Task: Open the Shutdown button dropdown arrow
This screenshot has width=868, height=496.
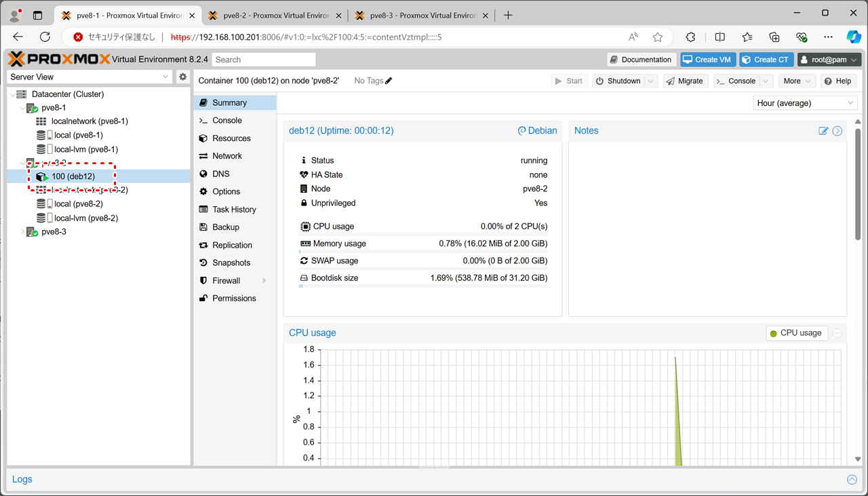Action: (651, 81)
